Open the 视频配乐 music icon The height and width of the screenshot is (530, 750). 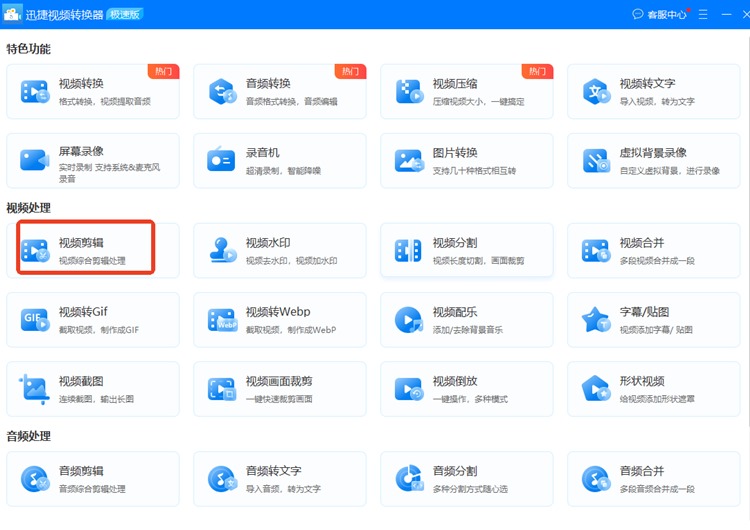point(409,320)
